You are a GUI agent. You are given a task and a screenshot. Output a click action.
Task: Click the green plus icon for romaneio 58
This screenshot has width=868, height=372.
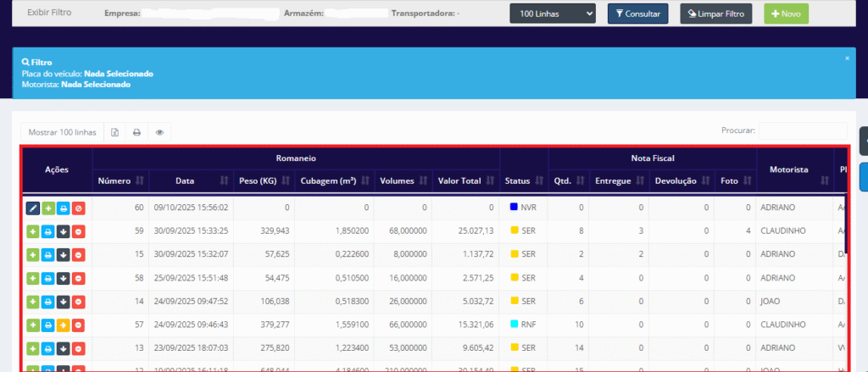[32, 278]
